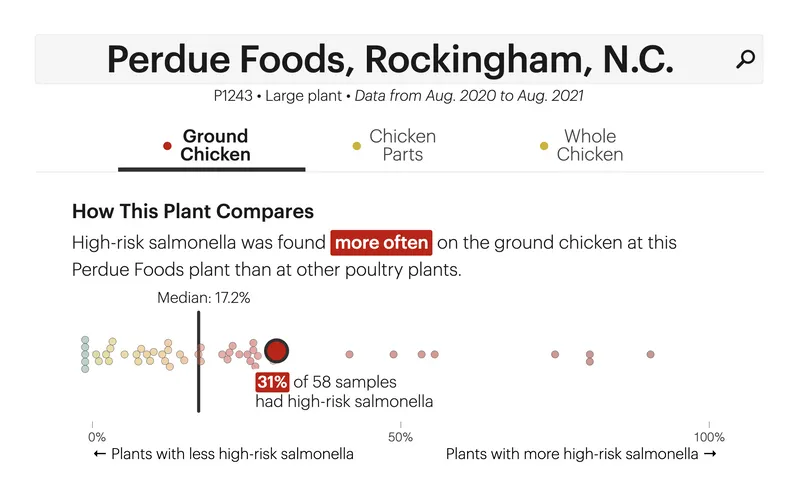
Task: Click the lone pink dot near 75%
Action: click(555, 354)
